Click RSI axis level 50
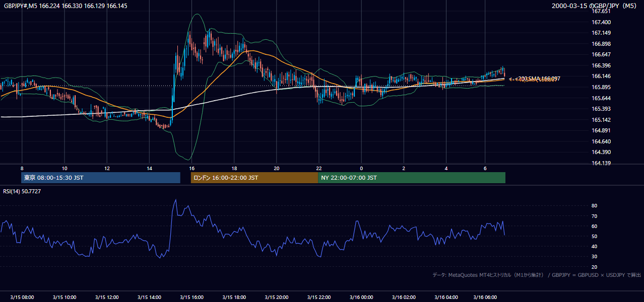Screen dimensions: 644x302 [x=595, y=236]
